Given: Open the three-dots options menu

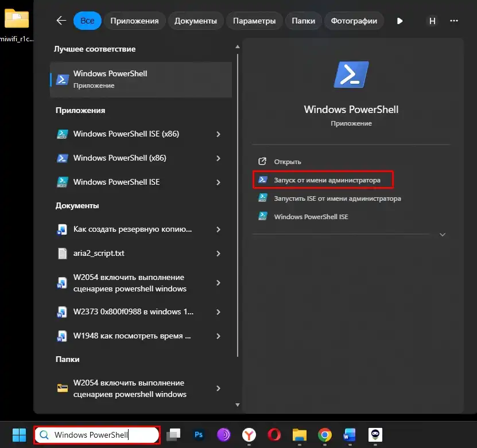Looking at the screenshot, I should pos(454,21).
